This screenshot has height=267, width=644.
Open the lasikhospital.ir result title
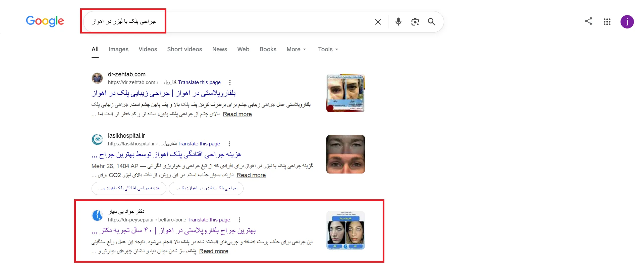coord(166,154)
